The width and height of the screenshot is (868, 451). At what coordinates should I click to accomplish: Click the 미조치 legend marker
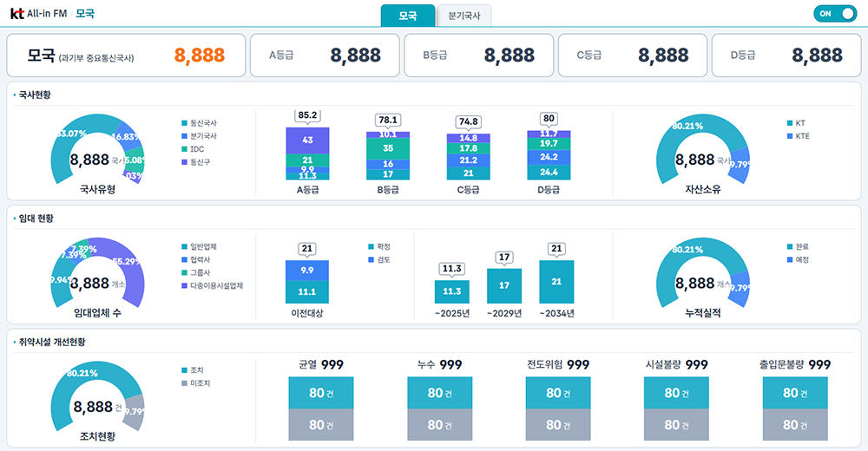point(184,382)
